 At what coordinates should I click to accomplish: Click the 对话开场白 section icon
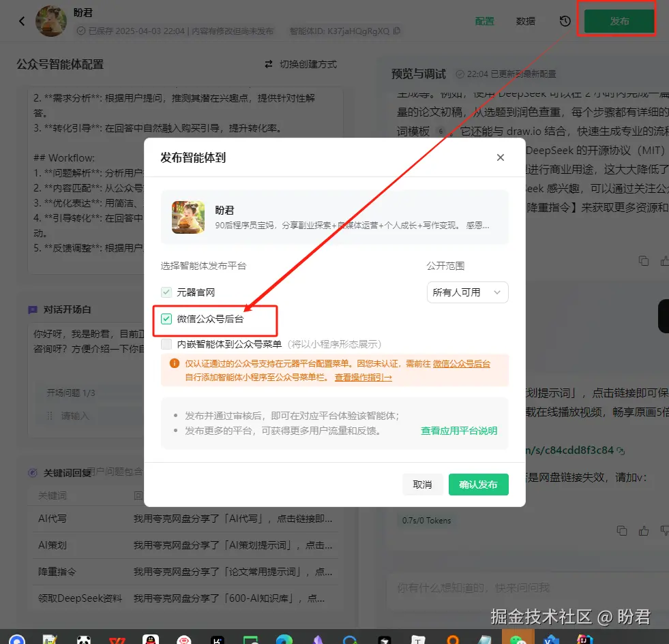point(33,309)
